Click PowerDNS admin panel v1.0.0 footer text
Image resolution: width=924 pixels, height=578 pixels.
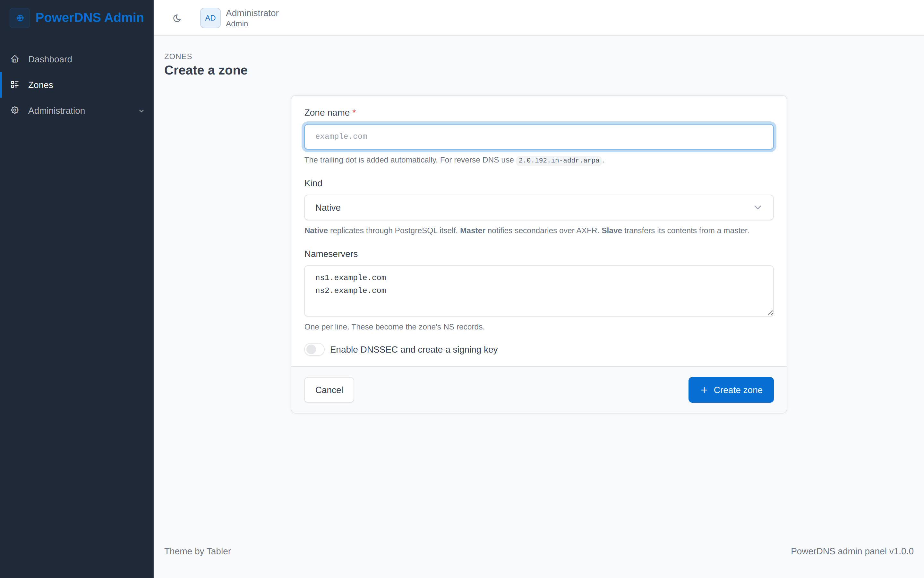[x=852, y=551]
